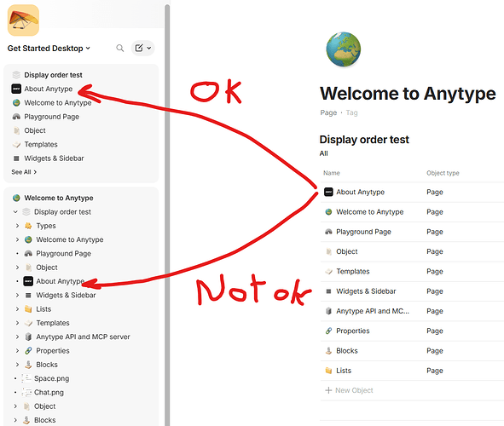
Task: Open the new object type dropdown arrow
Action: 149,49
